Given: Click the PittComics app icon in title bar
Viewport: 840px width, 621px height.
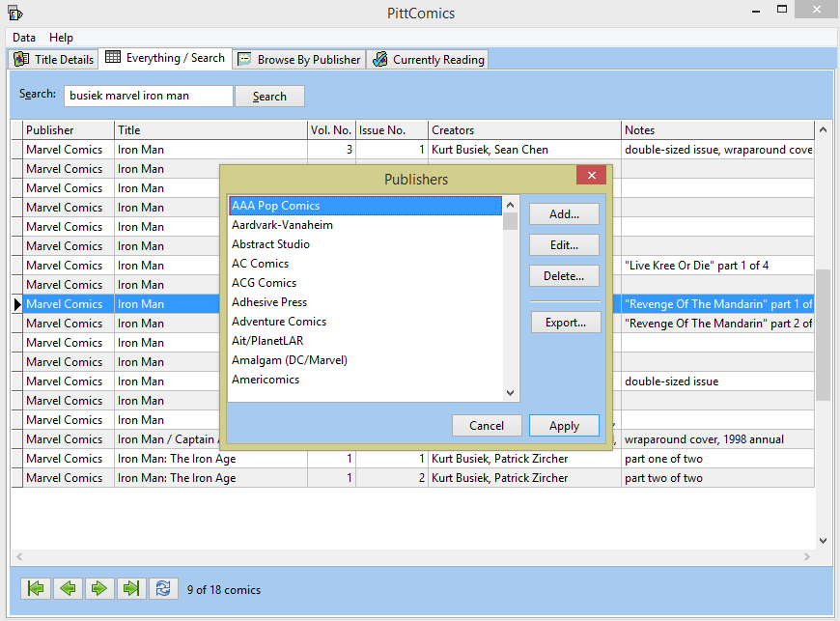Looking at the screenshot, I should pyautogui.click(x=15, y=13).
